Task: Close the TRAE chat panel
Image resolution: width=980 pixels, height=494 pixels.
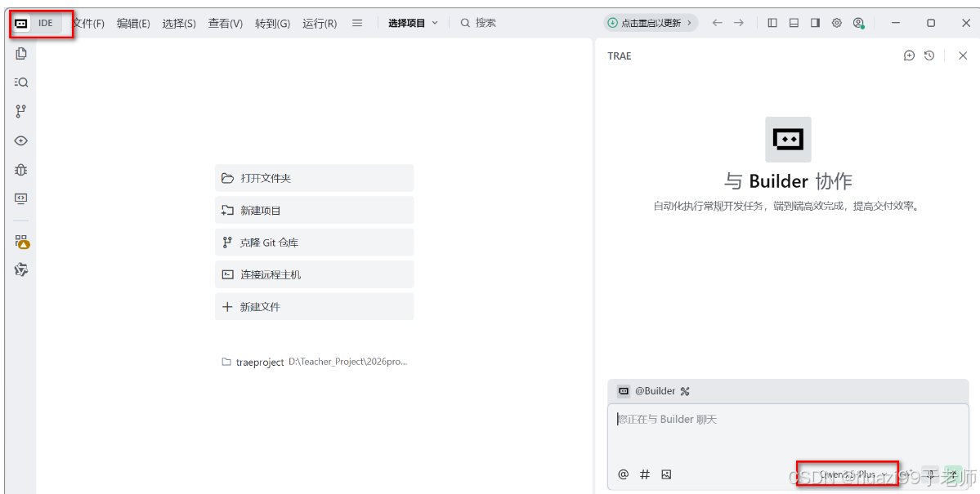Action: pos(963,56)
